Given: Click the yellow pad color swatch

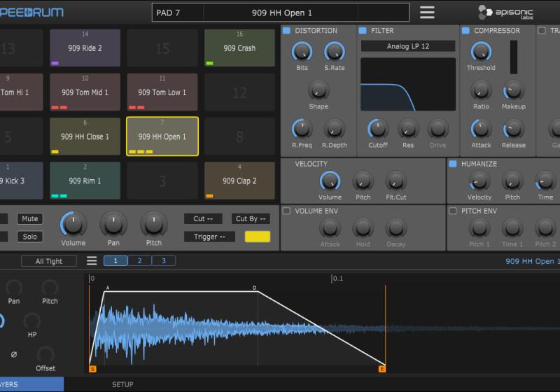Looking at the screenshot, I should click(x=257, y=237).
